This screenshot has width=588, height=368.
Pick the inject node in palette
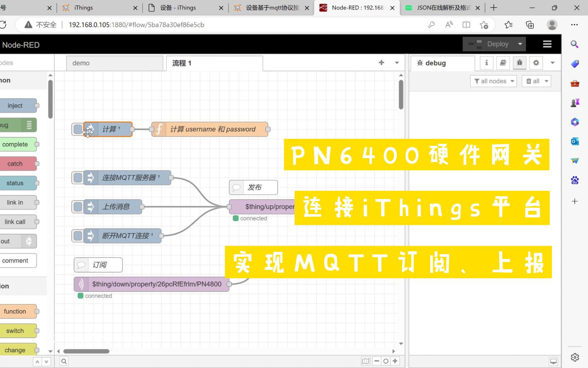tap(18, 106)
